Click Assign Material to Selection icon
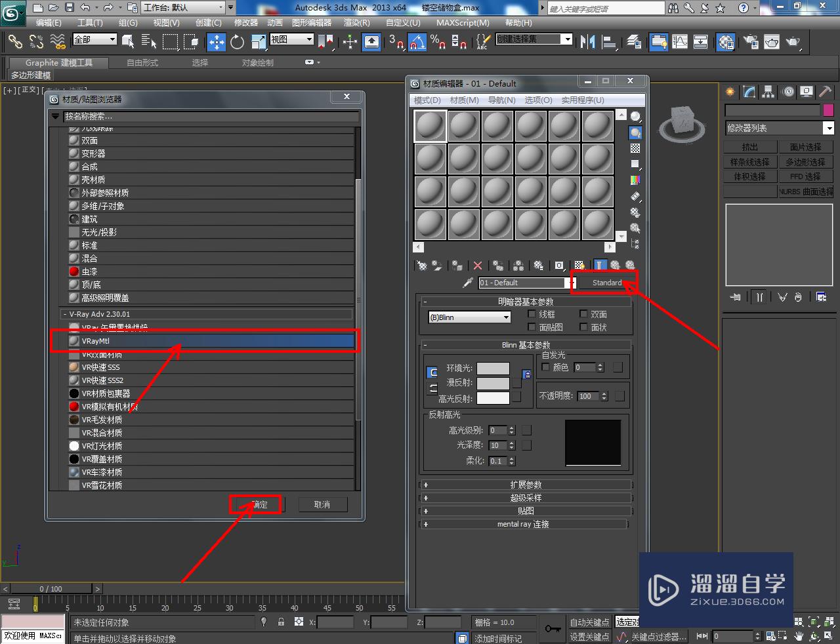 click(x=457, y=266)
